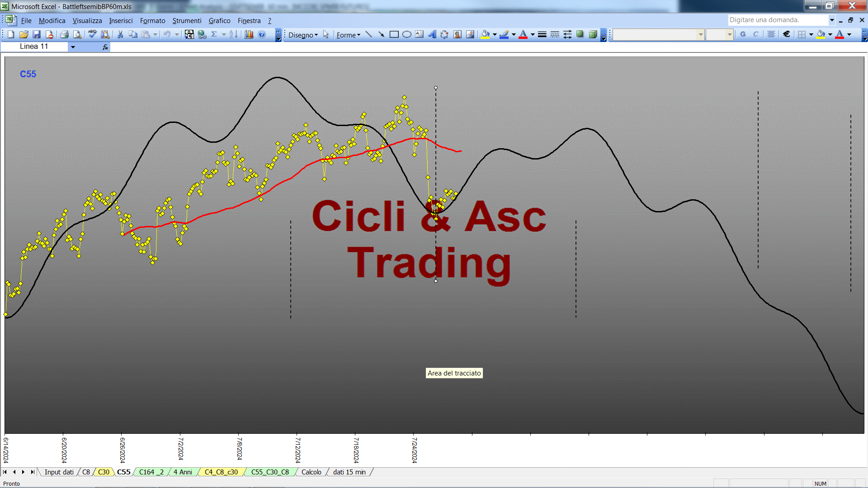Screen dimensions: 868x488
Task: Open the Strumenti menu
Action: pyautogui.click(x=187, y=21)
